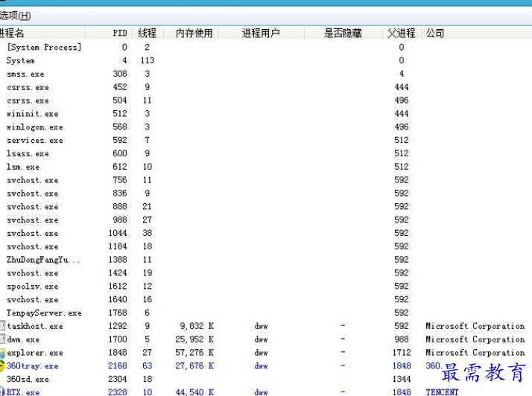Click the taskhost.exe process icon
This screenshot has width=532, height=396.
click(2, 326)
